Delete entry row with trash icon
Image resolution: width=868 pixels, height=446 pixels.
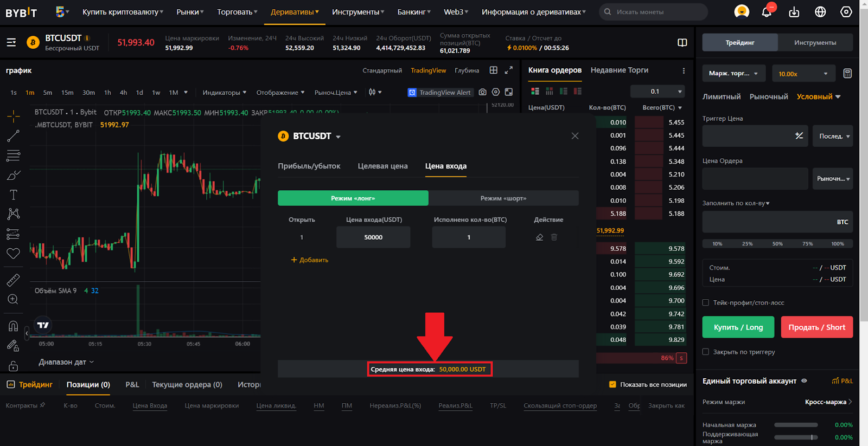554,237
